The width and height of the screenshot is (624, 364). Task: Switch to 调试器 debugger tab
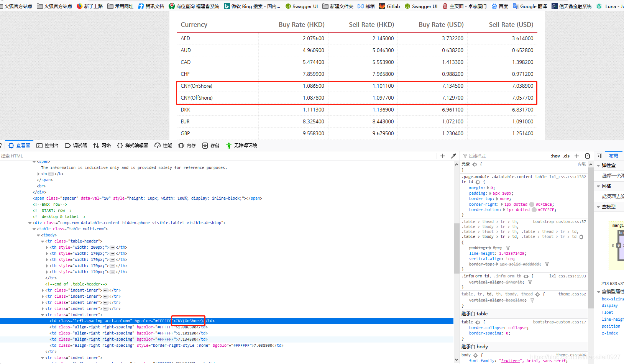click(76, 146)
